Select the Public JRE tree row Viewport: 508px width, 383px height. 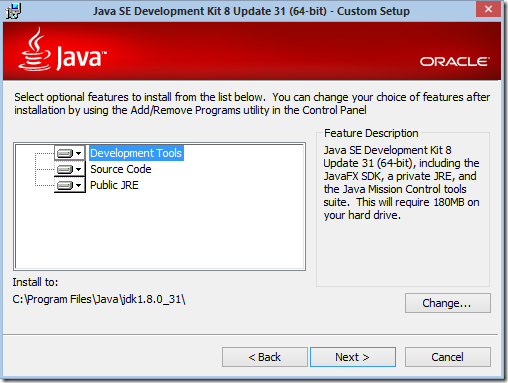coord(114,185)
